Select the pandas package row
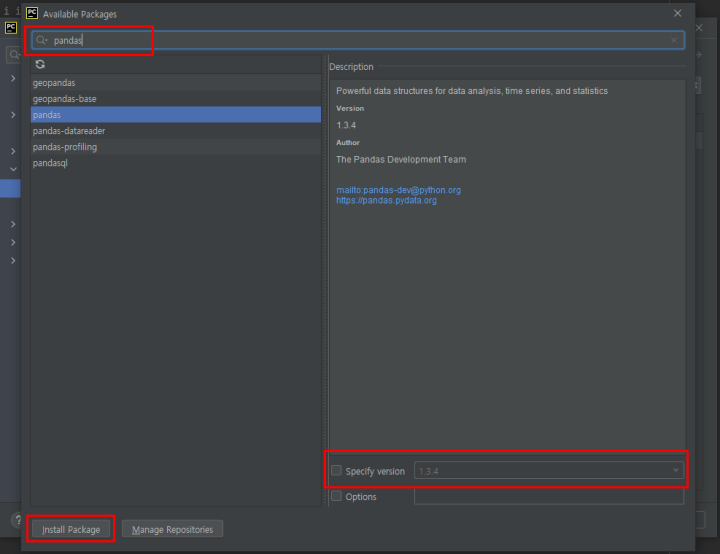This screenshot has width=720, height=554. tap(176, 115)
